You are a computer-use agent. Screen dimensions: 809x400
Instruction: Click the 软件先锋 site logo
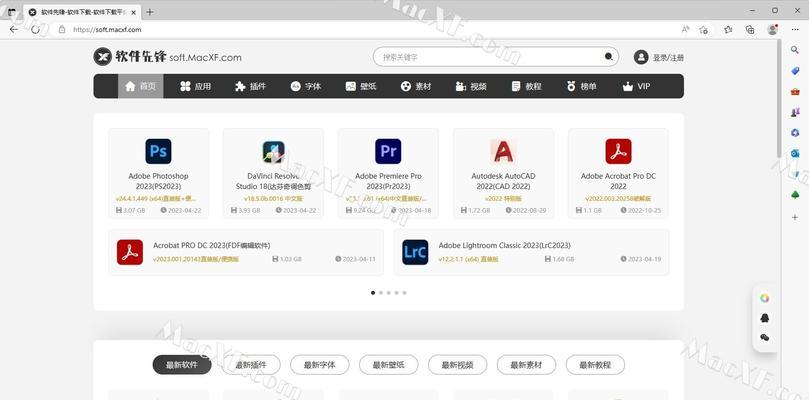167,57
